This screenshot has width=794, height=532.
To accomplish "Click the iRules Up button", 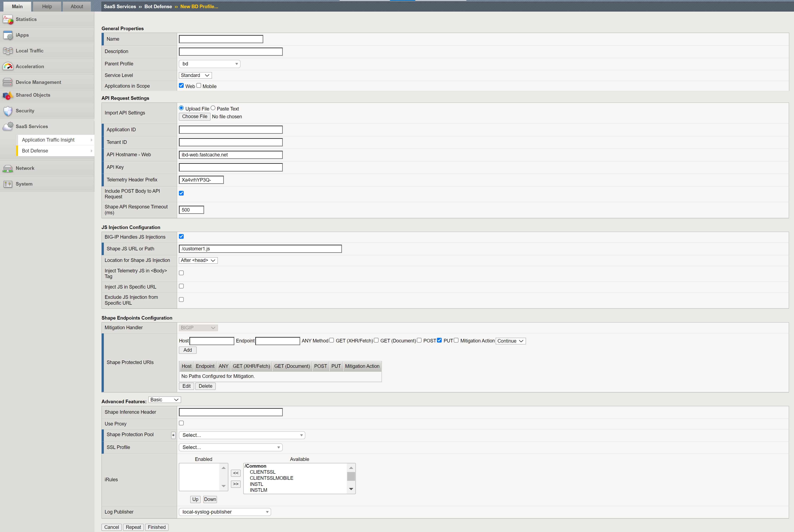I will 195,499.
